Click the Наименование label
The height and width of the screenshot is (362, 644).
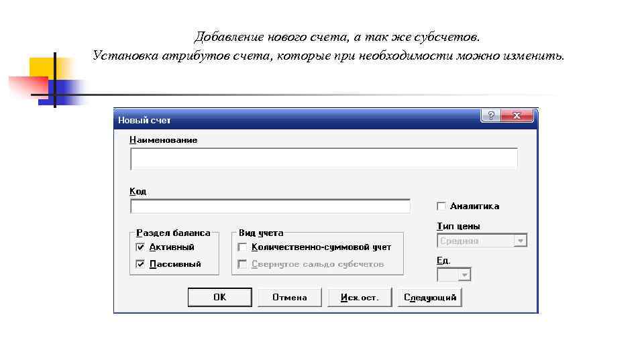(x=164, y=140)
